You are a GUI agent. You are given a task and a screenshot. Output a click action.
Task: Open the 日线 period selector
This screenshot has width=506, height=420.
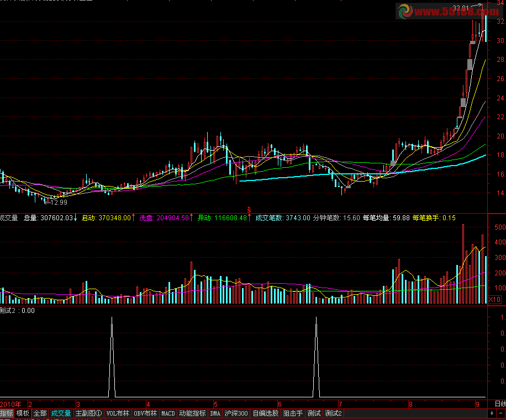point(500,404)
